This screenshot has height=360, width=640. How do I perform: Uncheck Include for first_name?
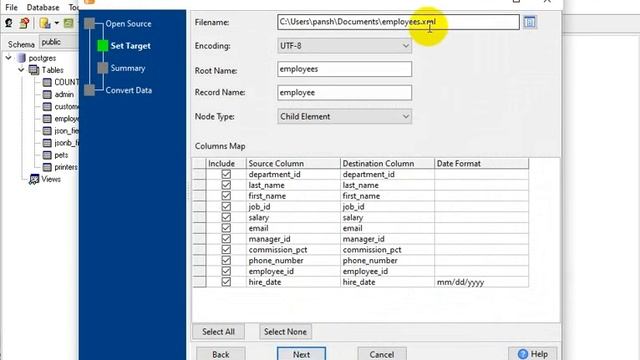[x=226, y=196]
